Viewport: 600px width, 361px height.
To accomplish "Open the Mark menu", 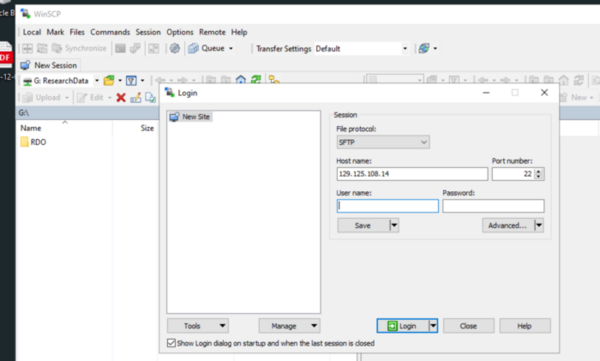I will click(x=55, y=32).
